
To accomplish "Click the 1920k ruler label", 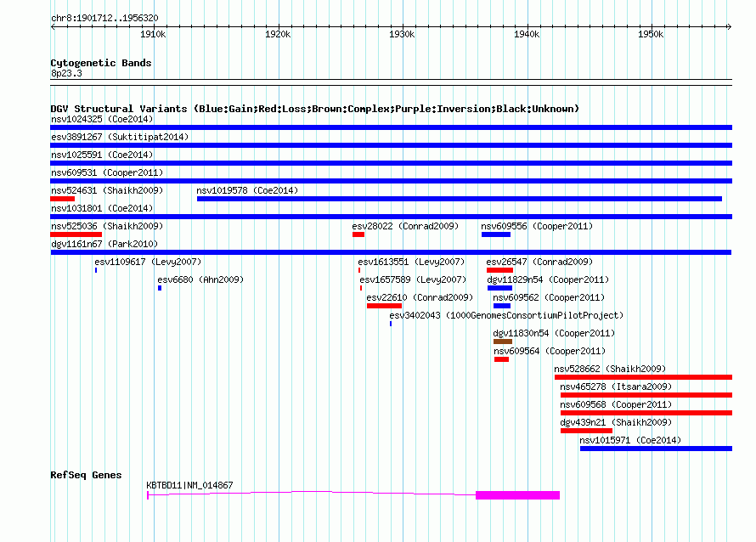I will tap(278, 34).
